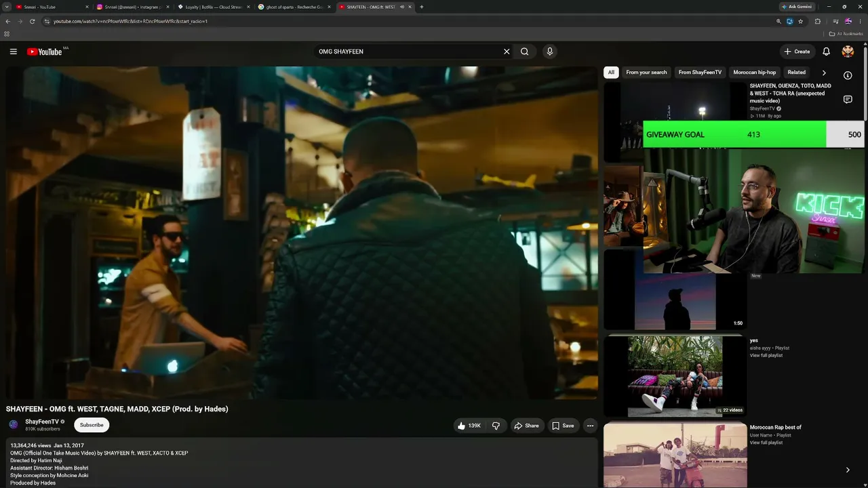The height and width of the screenshot is (488, 868).
Task: Clear the search box text
Action: [506, 52]
